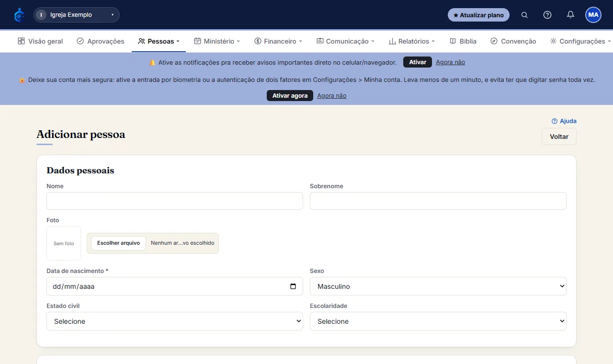Click the Escolher arquivo button
Image resolution: width=613 pixels, height=364 pixels.
click(x=118, y=243)
